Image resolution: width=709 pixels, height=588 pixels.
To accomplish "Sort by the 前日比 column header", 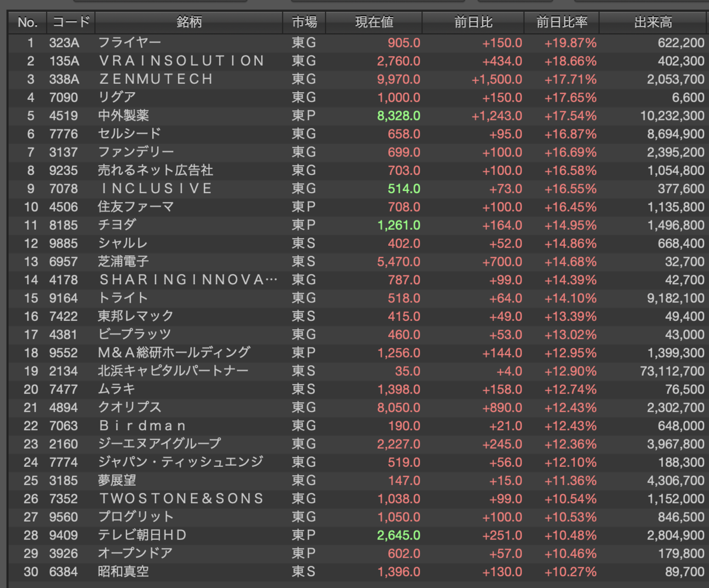I will tap(473, 23).
